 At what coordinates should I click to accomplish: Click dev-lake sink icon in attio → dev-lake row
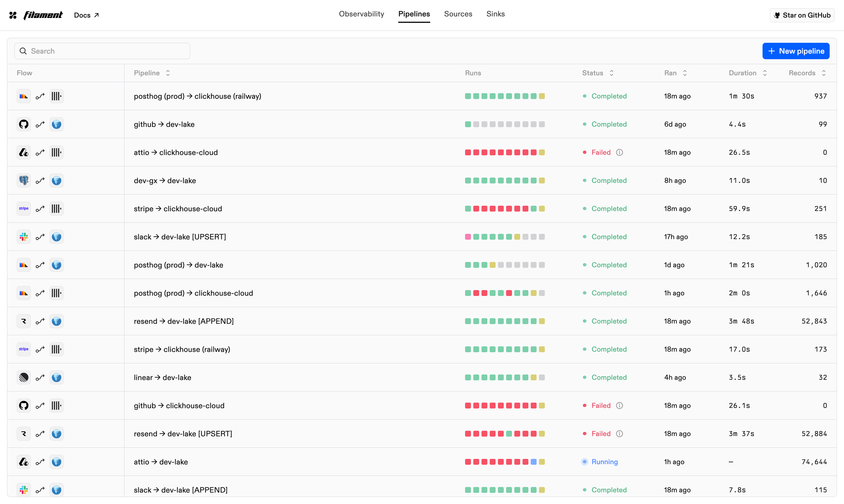tap(56, 462)
